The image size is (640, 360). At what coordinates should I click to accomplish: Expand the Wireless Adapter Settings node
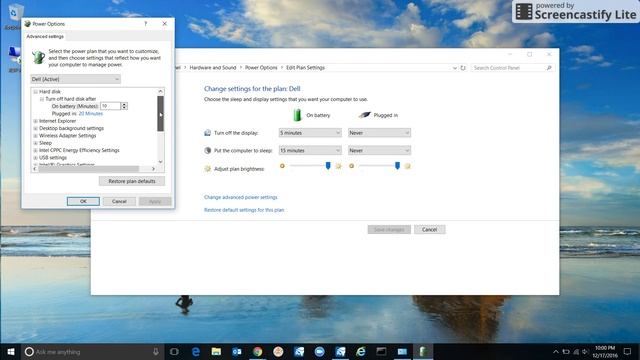click(36, 136)
